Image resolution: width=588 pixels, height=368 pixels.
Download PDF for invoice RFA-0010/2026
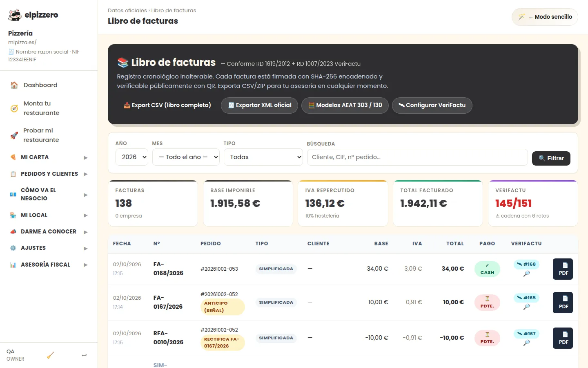pos(563,338)
